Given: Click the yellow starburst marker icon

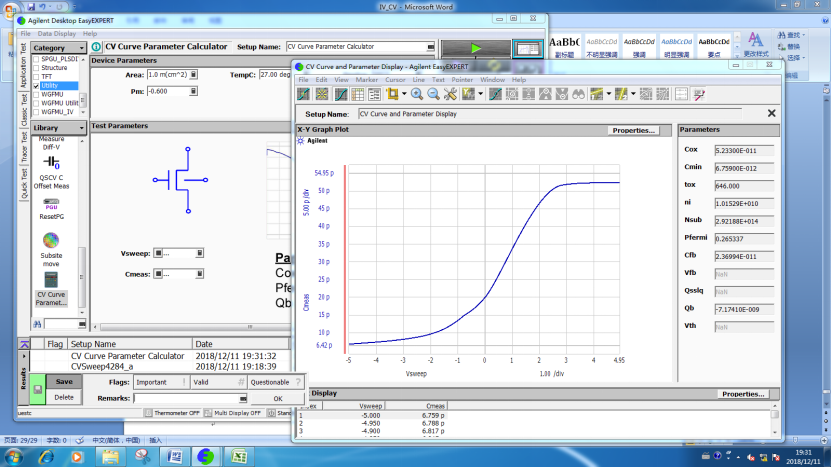Looking at the screenshot, I should tap(322, 94).
